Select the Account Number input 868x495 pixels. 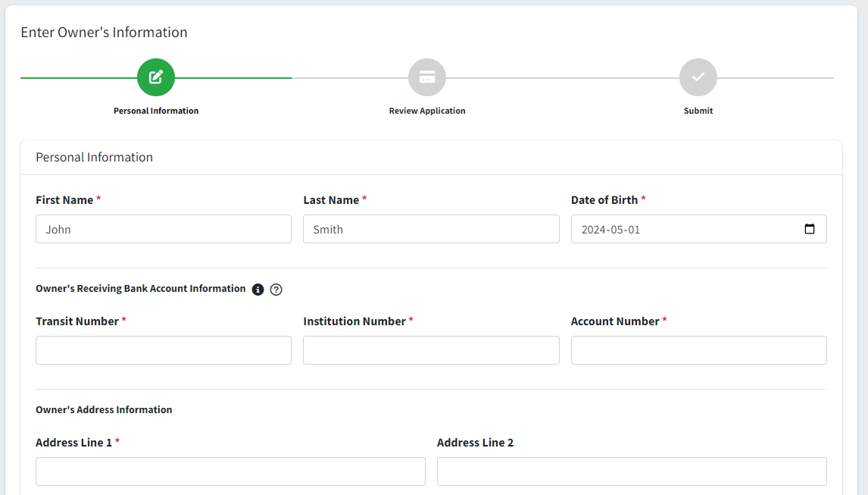(x=698, y=349)
